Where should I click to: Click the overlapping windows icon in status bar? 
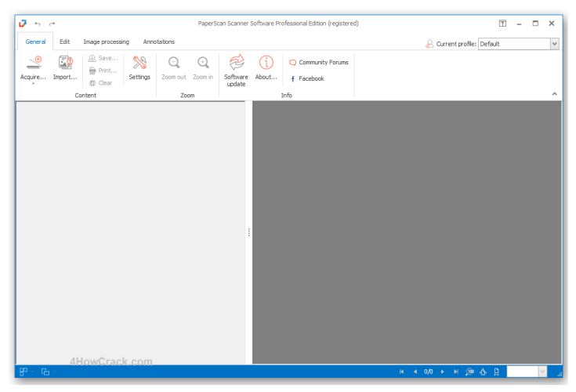click(45, 372)
